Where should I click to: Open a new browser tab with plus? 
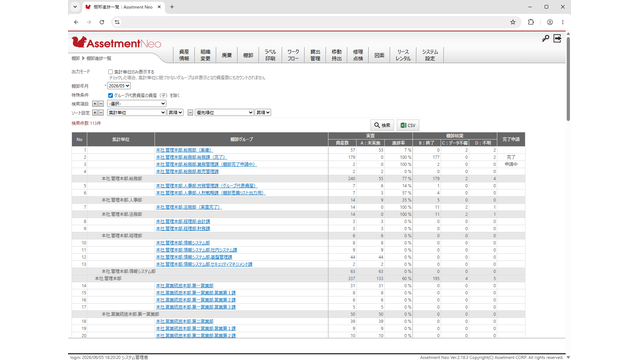pyautogui.click(x=172, y=7)
